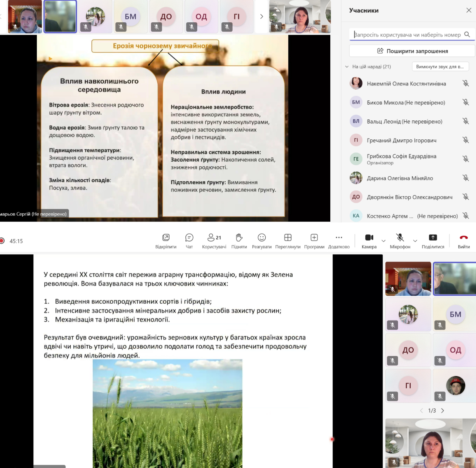Viewport: 476px width, 468px height.
Task: Click Share (Поділитися) screen icon
Action: click(x=433, y=238)
